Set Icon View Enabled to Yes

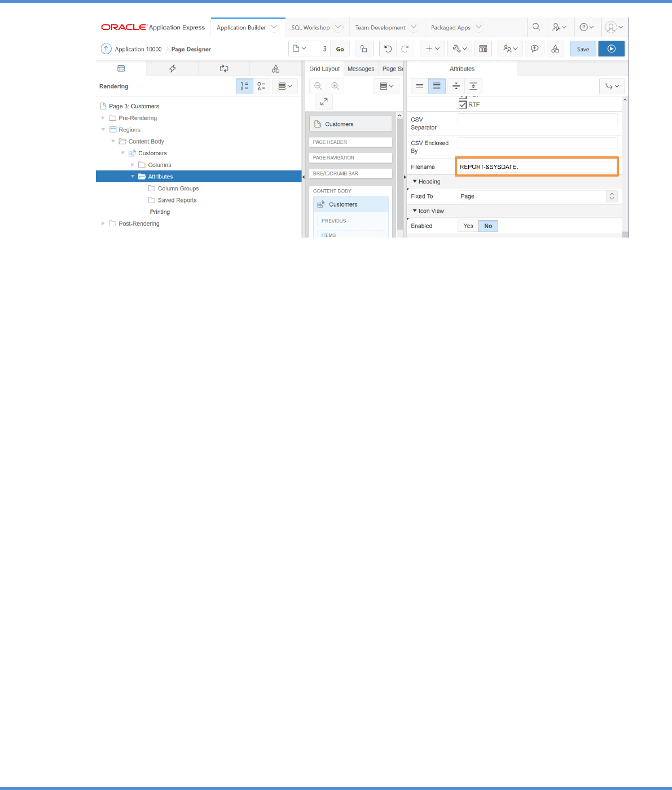click(x=468, y=226)
